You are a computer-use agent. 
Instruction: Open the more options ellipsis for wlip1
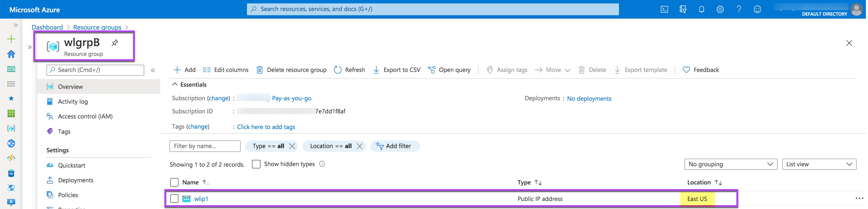[859, 199]
